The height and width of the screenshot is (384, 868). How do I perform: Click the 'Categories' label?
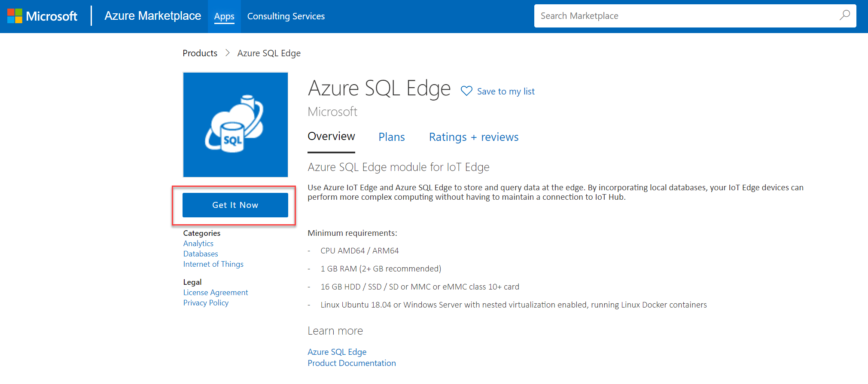point(202,233)
